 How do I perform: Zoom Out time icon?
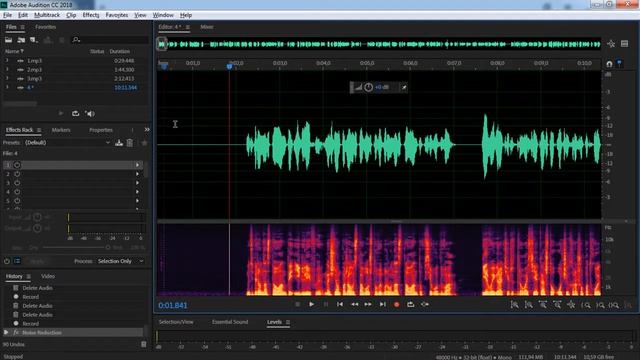(557, 304)
